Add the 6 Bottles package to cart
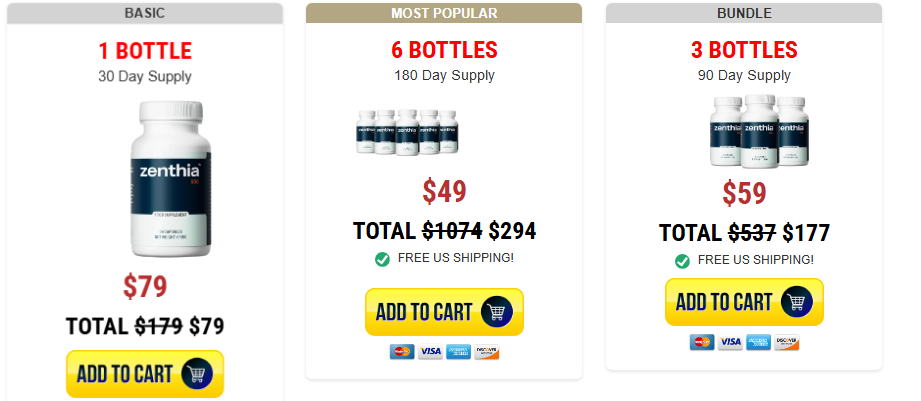 point(444,312)
